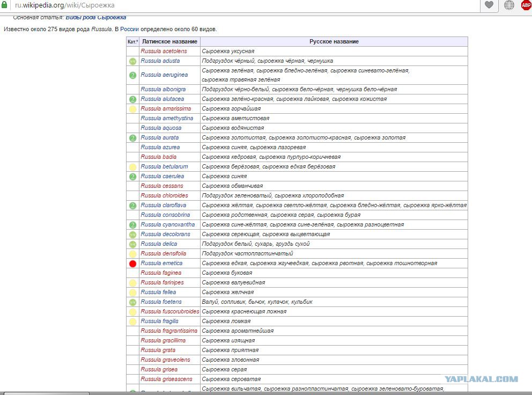Open the Russula delica link

pos(159,244)
